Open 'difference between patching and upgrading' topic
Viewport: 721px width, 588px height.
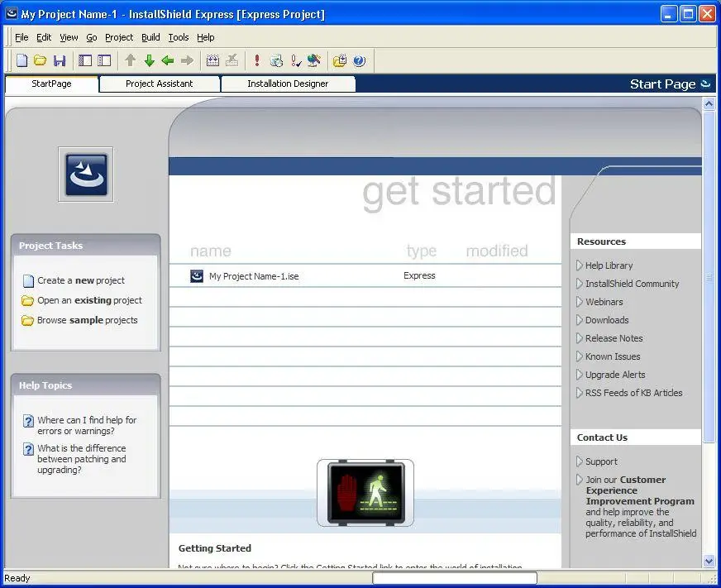click(82, 459)
